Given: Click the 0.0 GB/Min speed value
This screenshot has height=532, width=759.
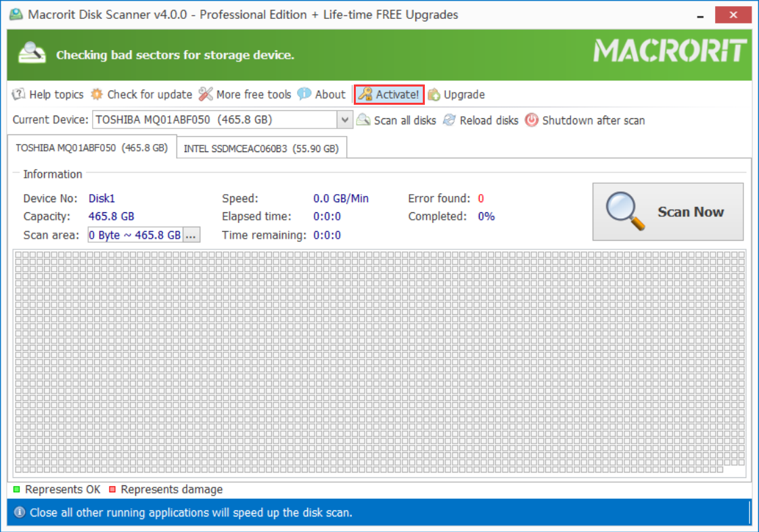Looking at the screenshot, I should click(x=341, y=198).
